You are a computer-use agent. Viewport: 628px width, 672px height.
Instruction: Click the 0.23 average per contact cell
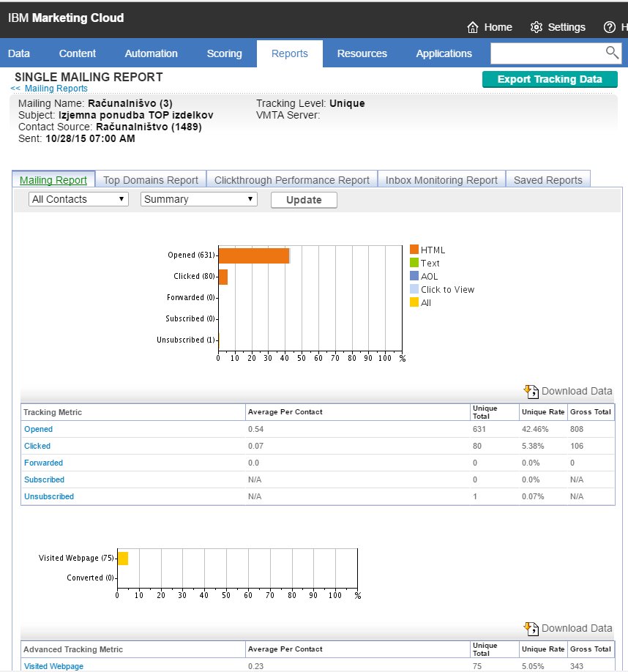tap(255, 666)
